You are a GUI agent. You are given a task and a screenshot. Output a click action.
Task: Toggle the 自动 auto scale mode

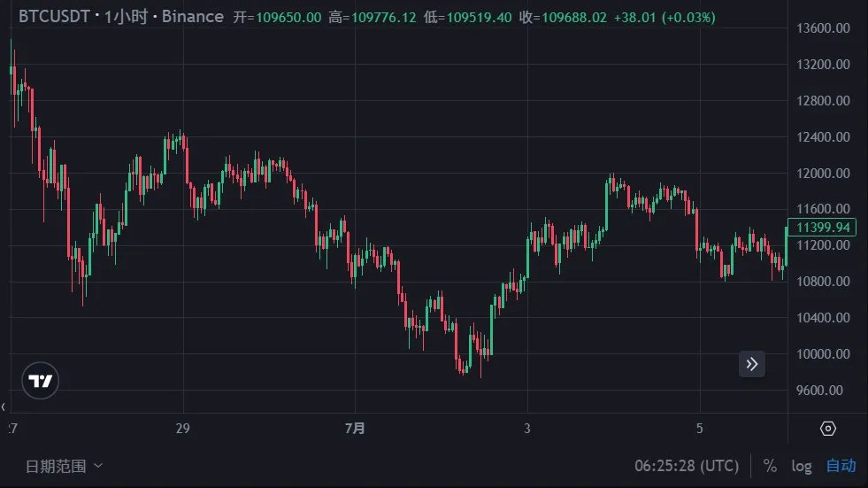(841, 466)
